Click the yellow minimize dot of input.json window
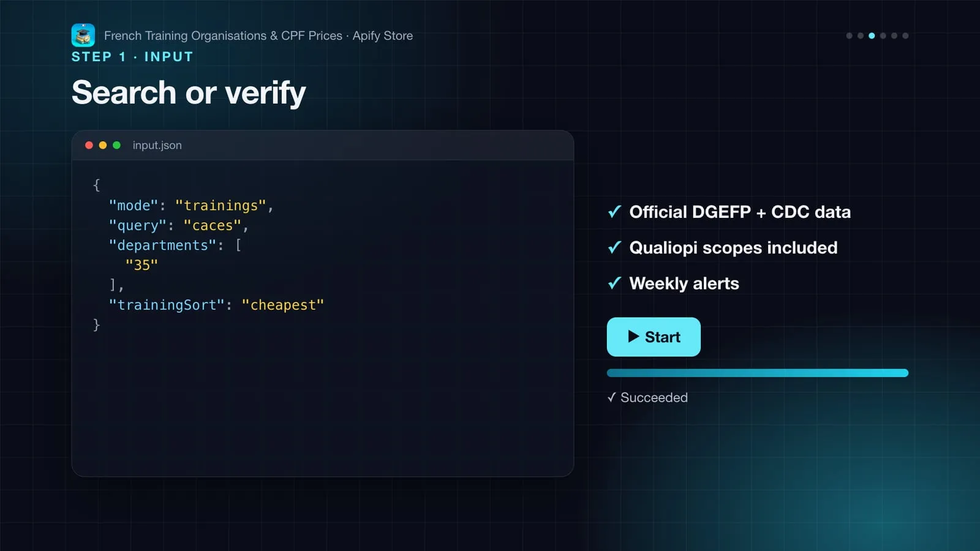Image resolution: width=980 pixels, height=551 pixels. tap(103, 145)
